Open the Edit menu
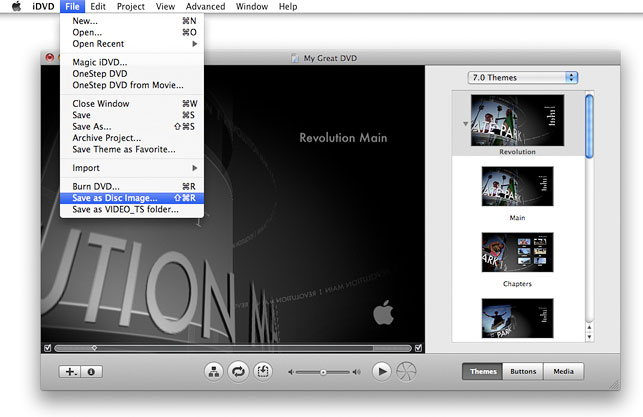This screenshot has height=417, width=643. pos(98,7)
